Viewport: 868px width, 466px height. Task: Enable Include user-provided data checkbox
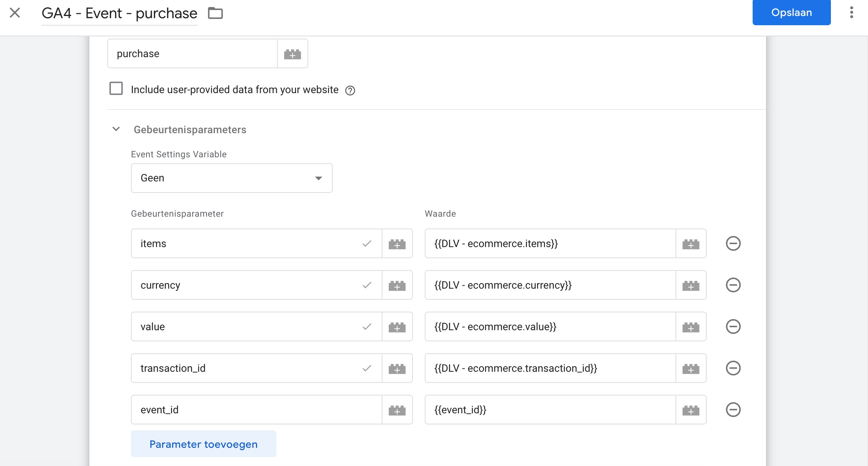pos(116,89)
